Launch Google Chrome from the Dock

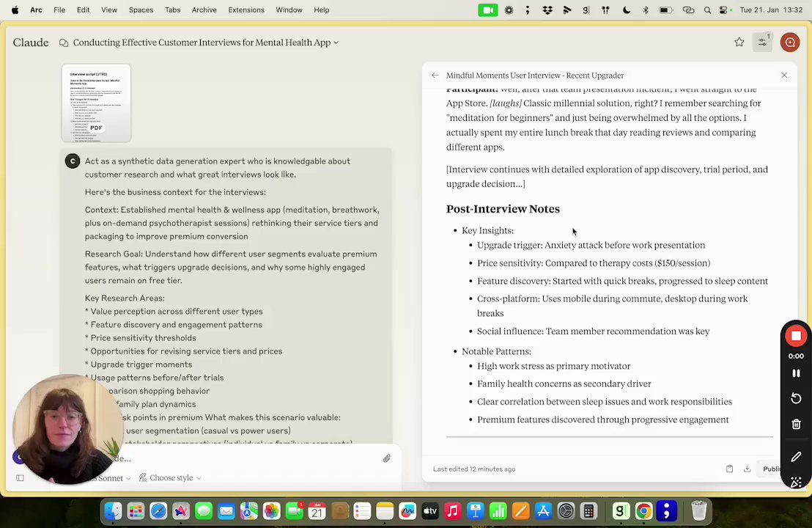[x=643, y=511]
